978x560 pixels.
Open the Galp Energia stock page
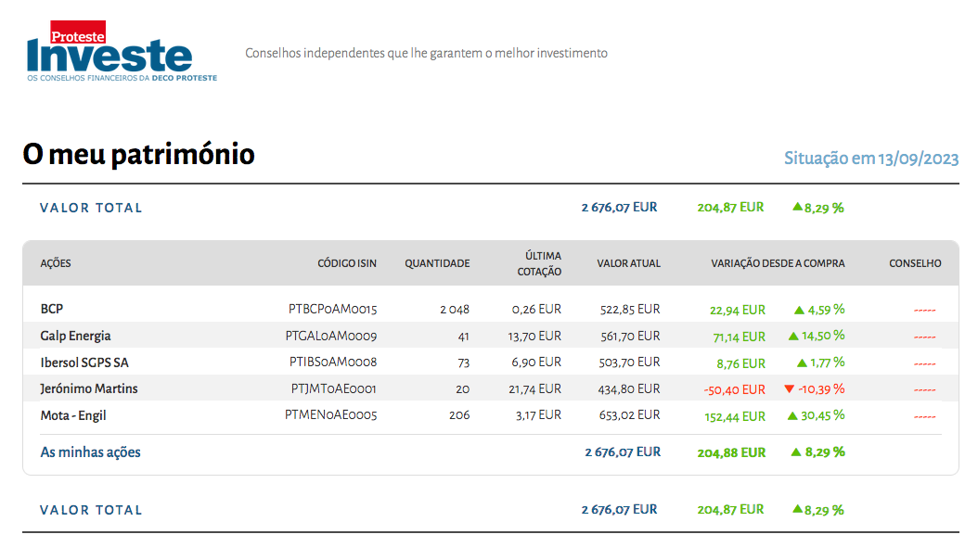pyautogui.click(x=75, y=336)
